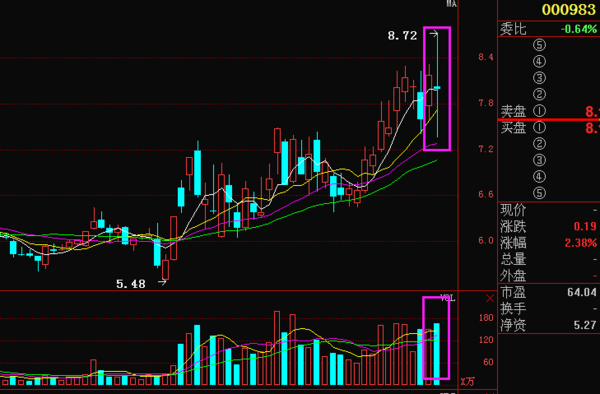This screenshot has height=394, width=600.
Task: Select buy level ⑤ in order book
Action: click(539, 193)
